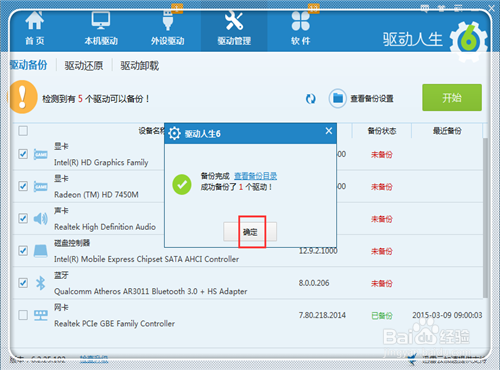Image resolution: width=500 pixels, height=370 pixels.
Task: Click the graphics card icon beside Radeon HD 7450M
Action: pyautogui.click(x=41, y=186)
